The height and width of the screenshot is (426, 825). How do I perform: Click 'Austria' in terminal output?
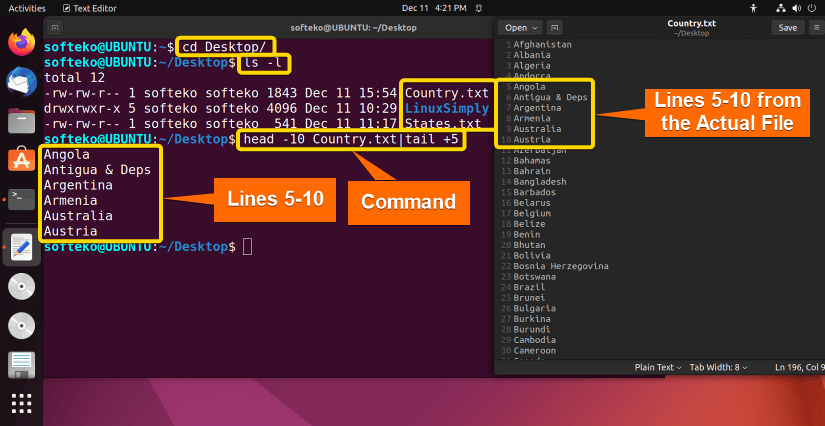(x=71, y=231)
